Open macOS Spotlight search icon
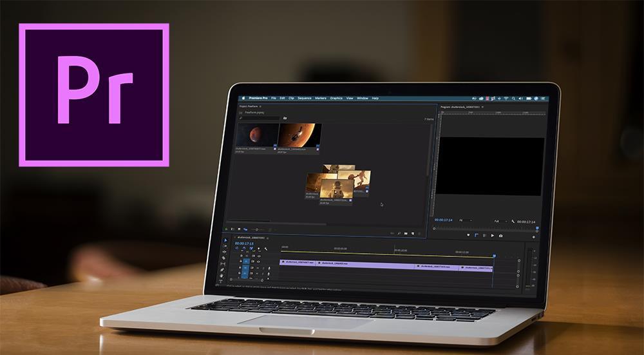 (513, 99)
